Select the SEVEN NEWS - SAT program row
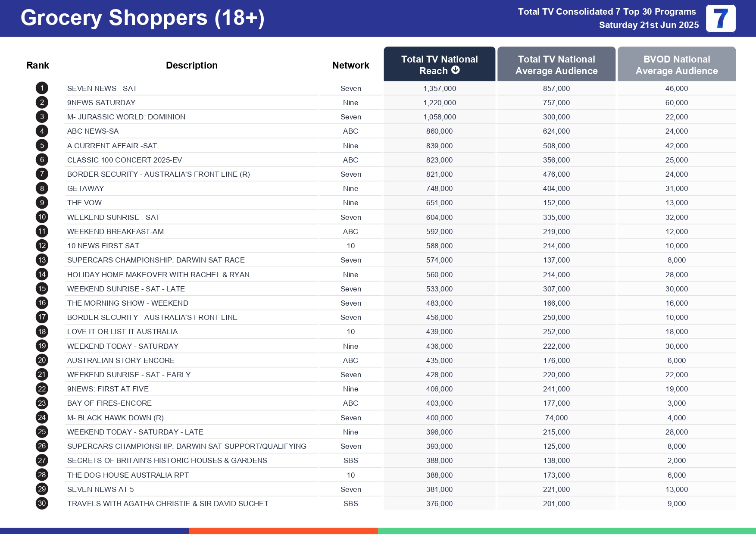The width and height of the screenshot is (756, 535). [102, 88]
